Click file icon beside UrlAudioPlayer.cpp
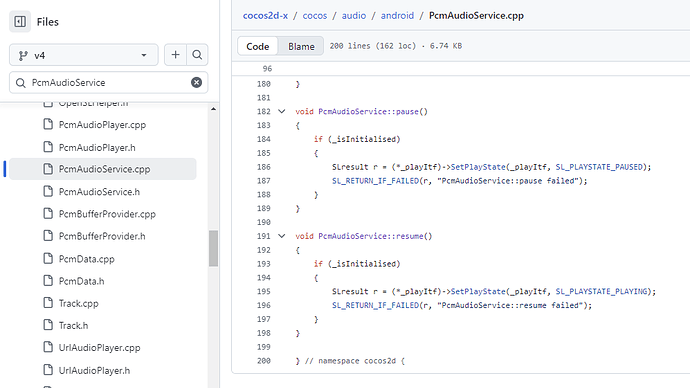690x388 pixels. pos(48,347)
